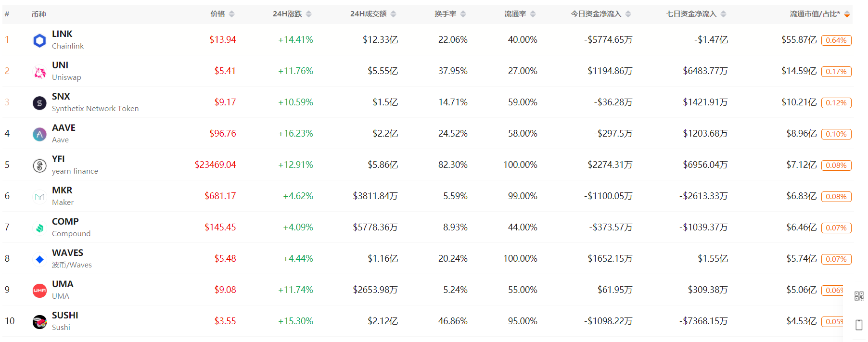
Task: Click the mobile phone icon
Action: tap(859, 325)
